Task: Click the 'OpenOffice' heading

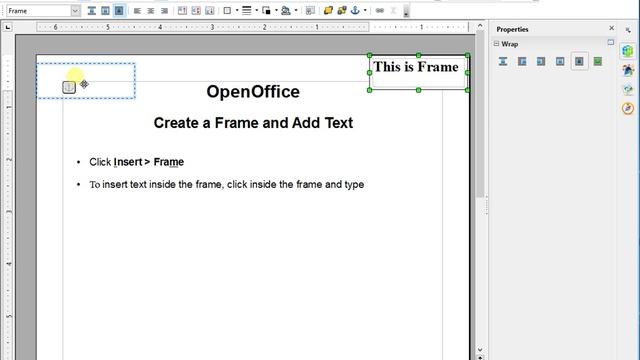Action: coord(253,92)
